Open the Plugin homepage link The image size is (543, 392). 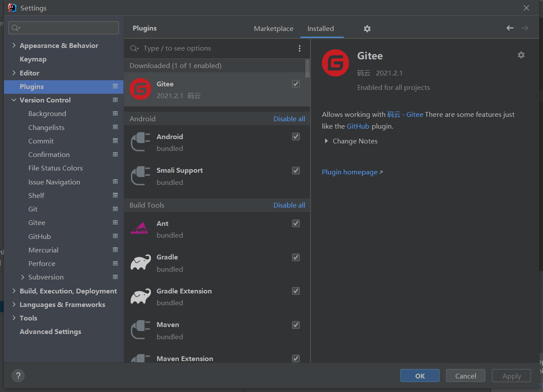[352, 172]
